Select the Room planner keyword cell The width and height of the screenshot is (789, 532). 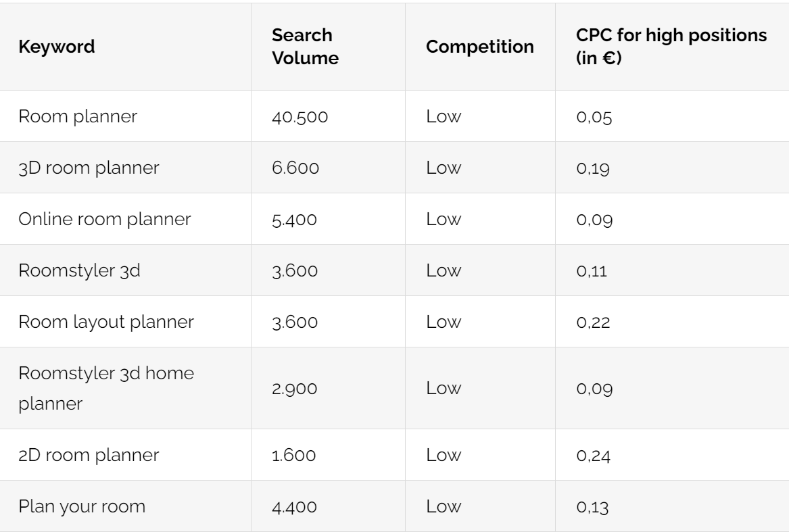point(78,116)
